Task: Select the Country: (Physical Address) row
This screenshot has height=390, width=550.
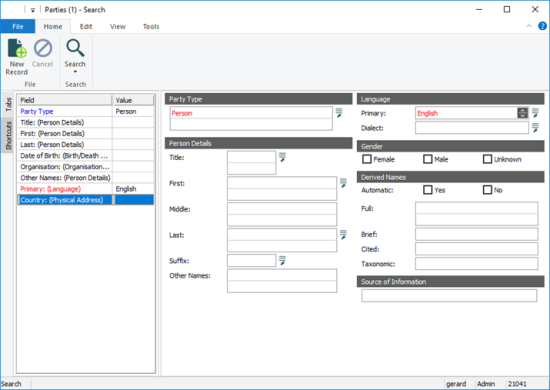Action: pyautogui.click(x=86, y=200)
